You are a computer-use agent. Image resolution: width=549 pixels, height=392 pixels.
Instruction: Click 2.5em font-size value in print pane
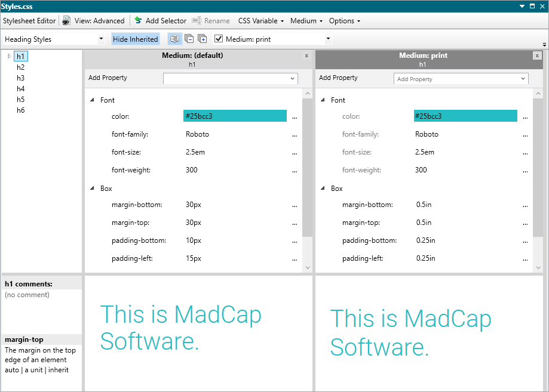(x=425, y=152)
